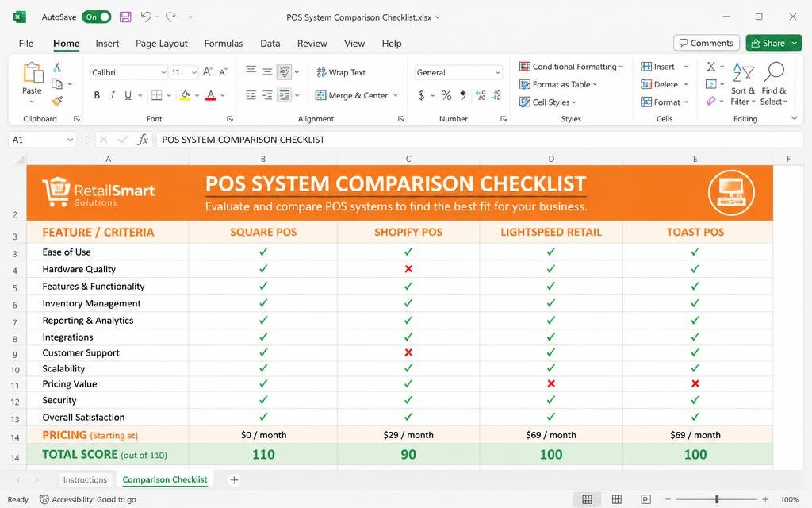Click the Decrease Indent icon
Viewport: 812px width, 508px height.
[251, 95]
